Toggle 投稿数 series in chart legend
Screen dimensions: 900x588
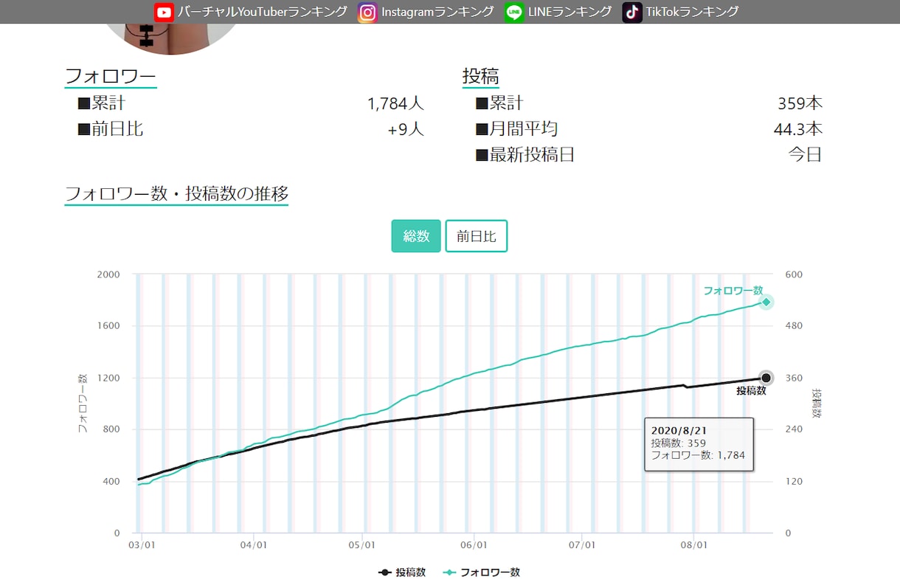[402, 572]
